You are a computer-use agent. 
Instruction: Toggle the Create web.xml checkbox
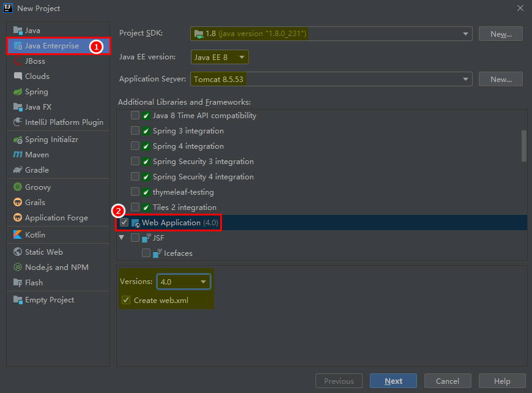tap(126, 300)
